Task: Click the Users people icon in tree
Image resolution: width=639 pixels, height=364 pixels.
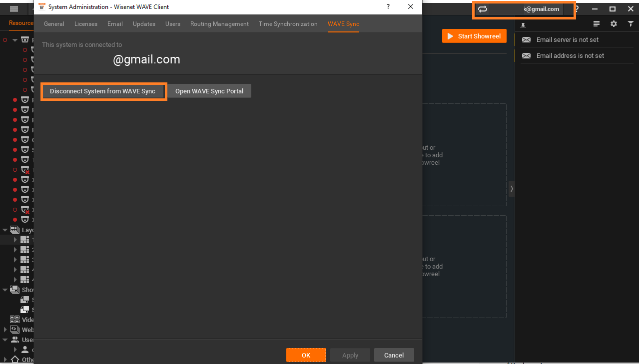Action: 15,340
